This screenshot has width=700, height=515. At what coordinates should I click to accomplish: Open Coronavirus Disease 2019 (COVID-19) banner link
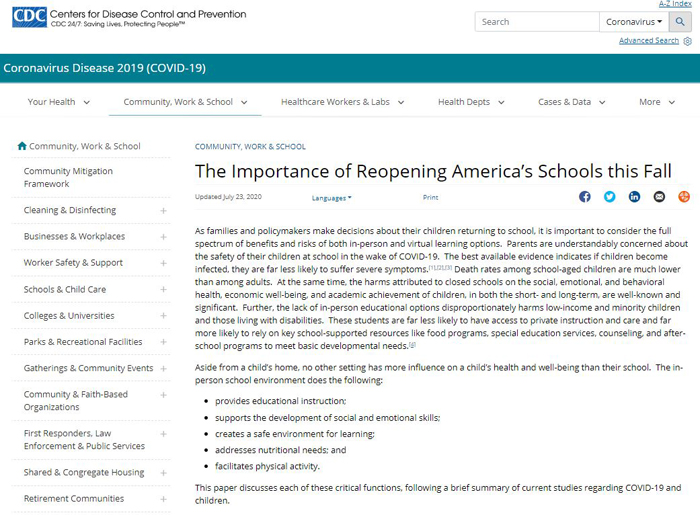(x=104, y=68)
